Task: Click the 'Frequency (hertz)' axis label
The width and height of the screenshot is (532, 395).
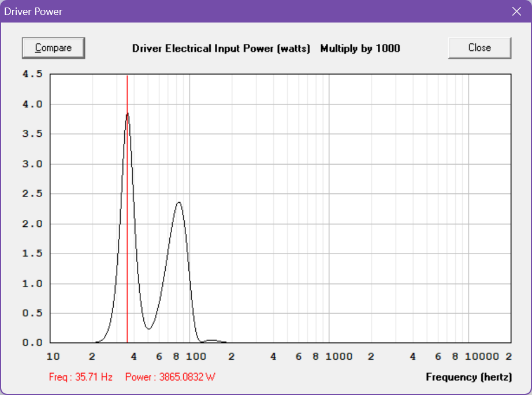Action: (x=469, y=377)
